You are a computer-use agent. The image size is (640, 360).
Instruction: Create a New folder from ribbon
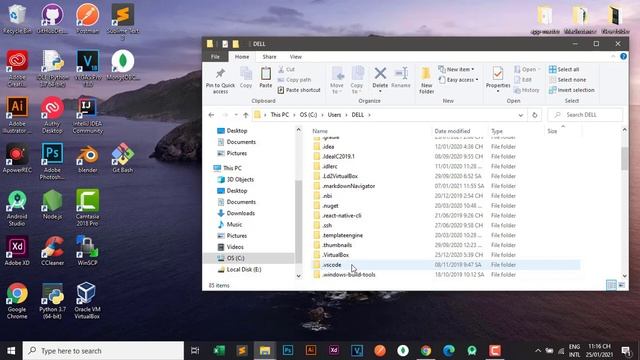426,80
